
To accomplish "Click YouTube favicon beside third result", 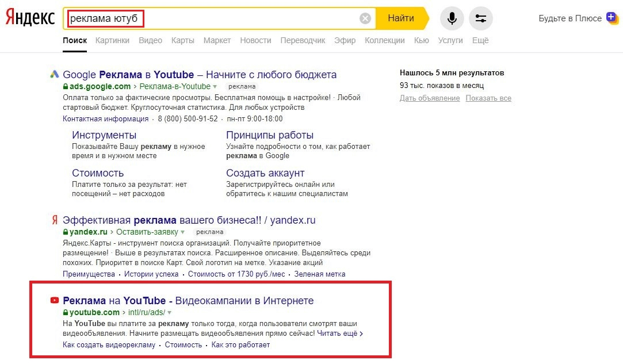I will click(55, 300).
